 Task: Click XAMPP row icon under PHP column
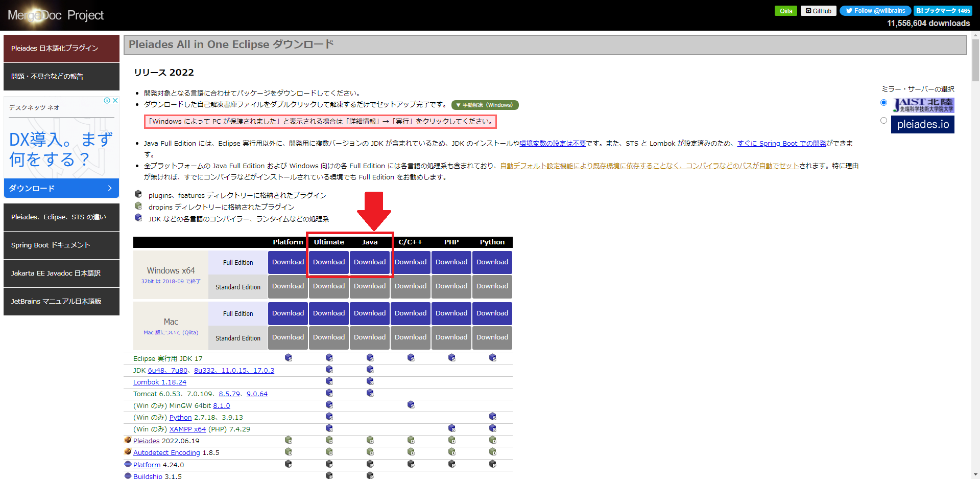451,428
